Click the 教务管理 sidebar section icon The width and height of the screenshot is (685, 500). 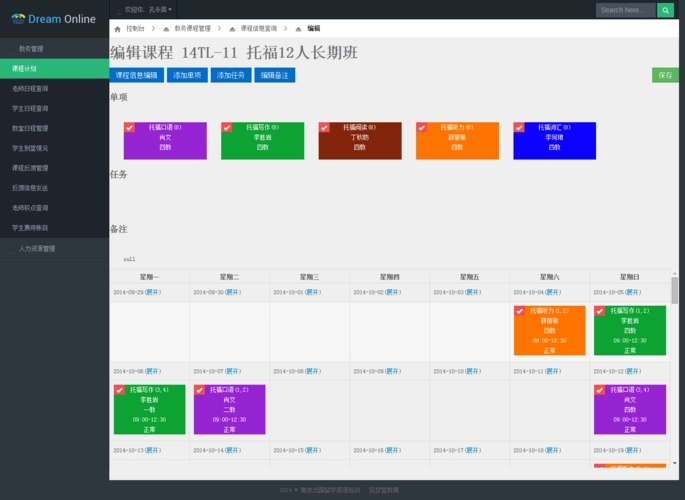13,48
